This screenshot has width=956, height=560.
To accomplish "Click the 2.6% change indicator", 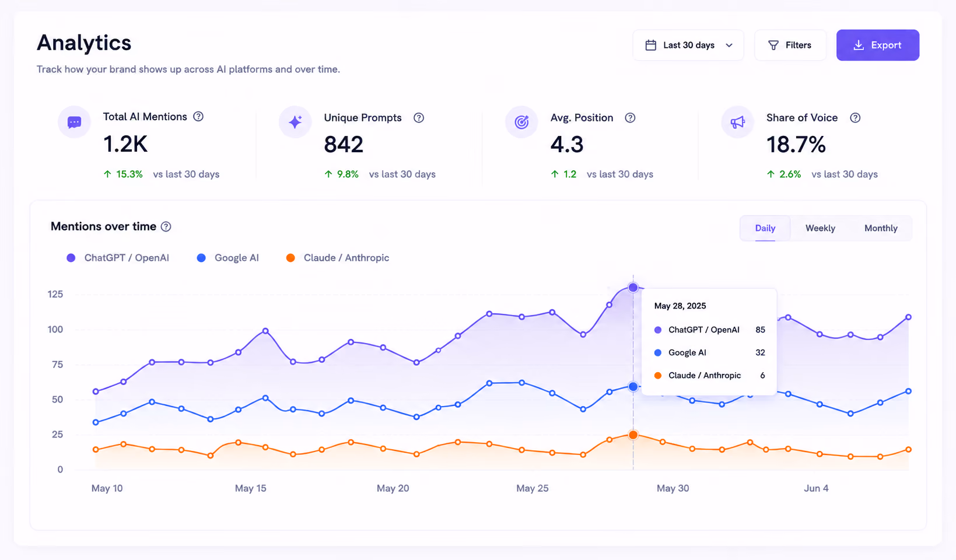I will point(784,174).
